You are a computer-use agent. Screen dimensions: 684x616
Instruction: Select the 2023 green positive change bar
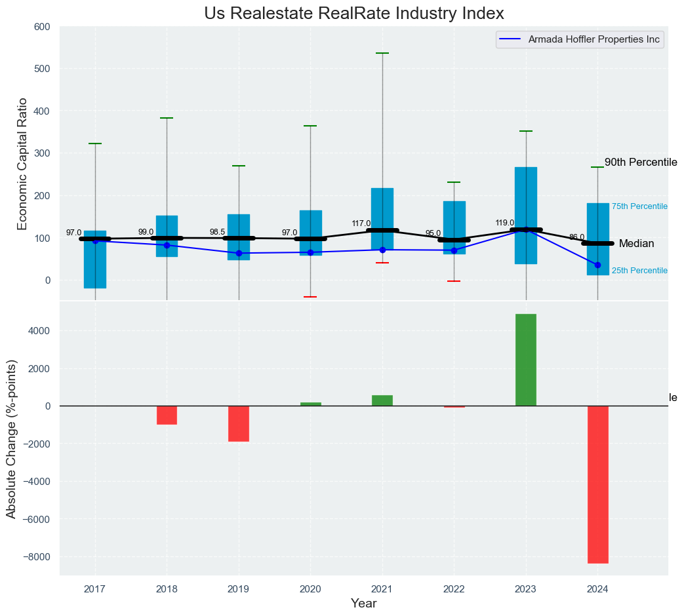(x=526, y=360)
